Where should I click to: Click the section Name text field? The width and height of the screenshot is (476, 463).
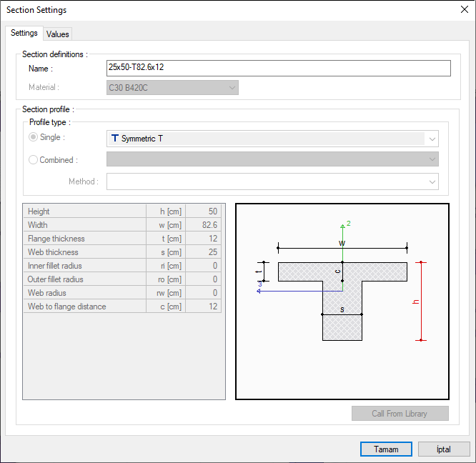pos(278,68)
